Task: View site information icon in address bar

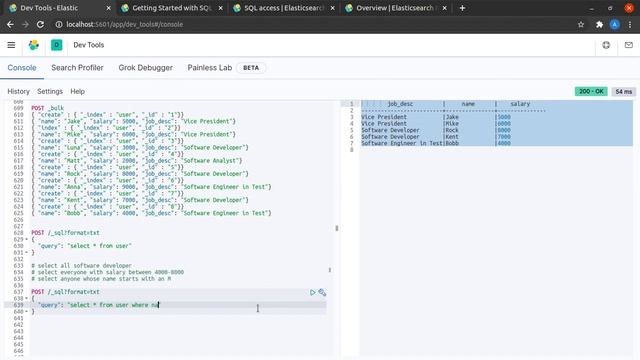Action: click(x=59, y=24)
